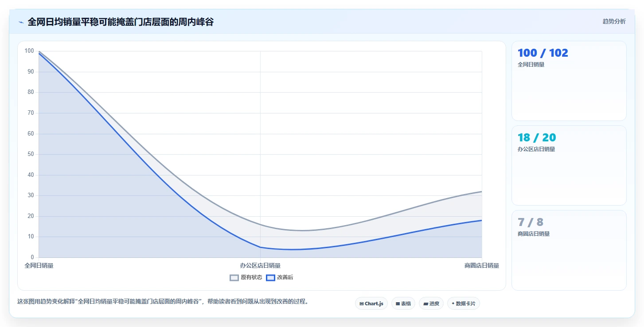
Task: Click the 办公区店日销量 label under 18 / 20
Action: click(x=536, y=149)
